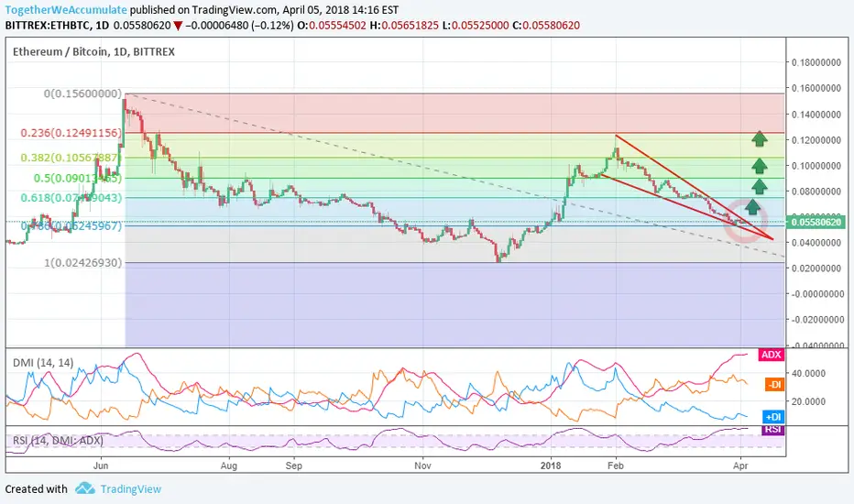Click the blue +DI indicator label
This screenshot has height=504, width=854.
tap(772, 417)
